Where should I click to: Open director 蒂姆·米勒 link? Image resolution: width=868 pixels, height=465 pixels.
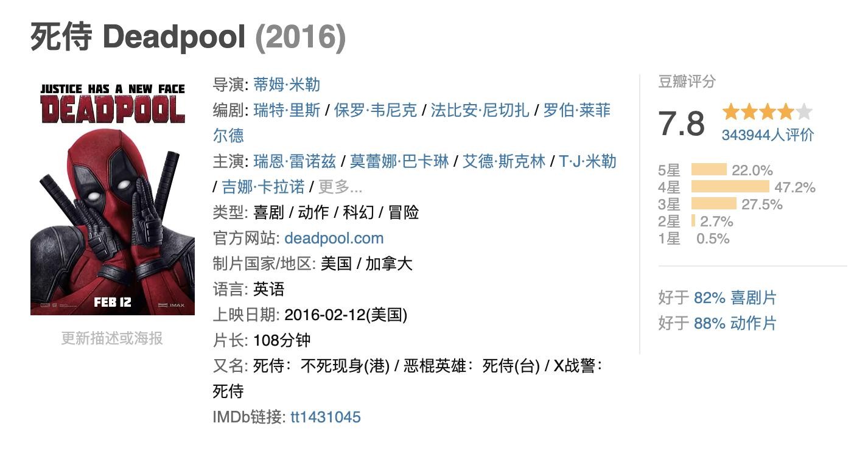(287, 85)
